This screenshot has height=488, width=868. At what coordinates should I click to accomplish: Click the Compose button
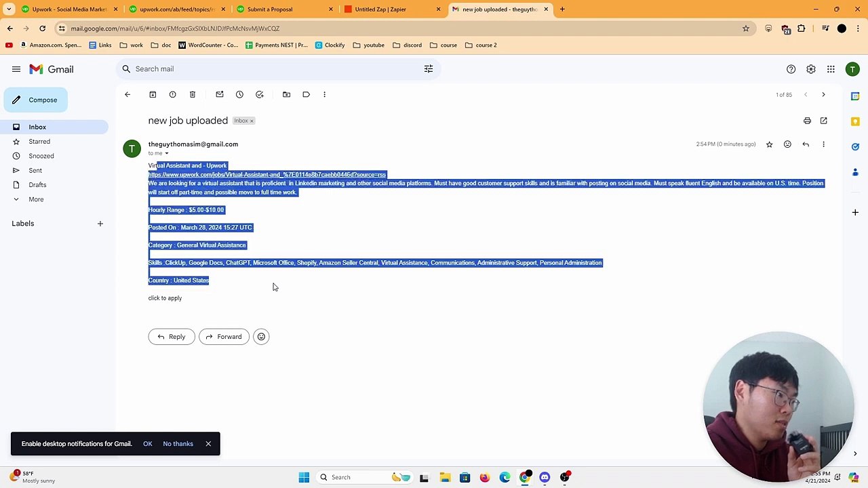35,100
